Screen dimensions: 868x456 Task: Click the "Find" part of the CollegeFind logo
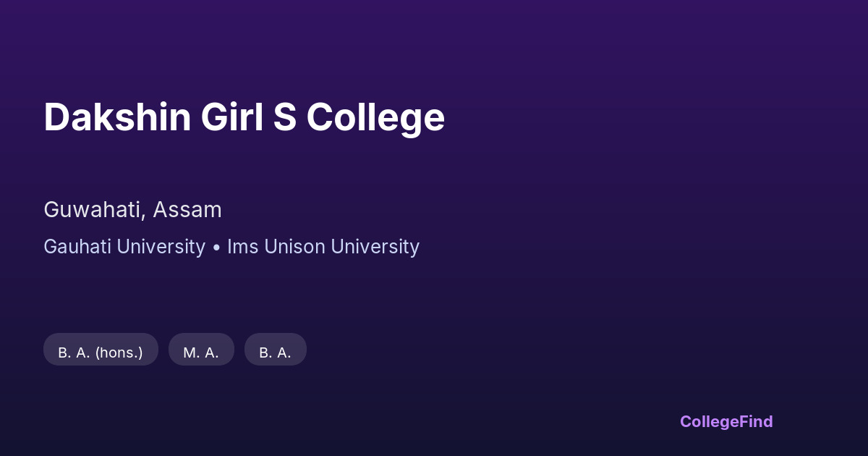756,421
